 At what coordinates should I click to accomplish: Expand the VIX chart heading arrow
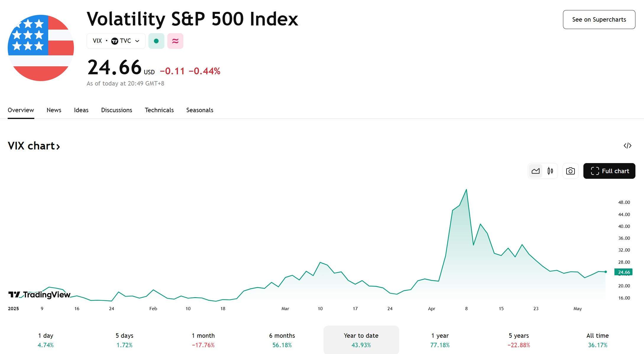(58, 146)
